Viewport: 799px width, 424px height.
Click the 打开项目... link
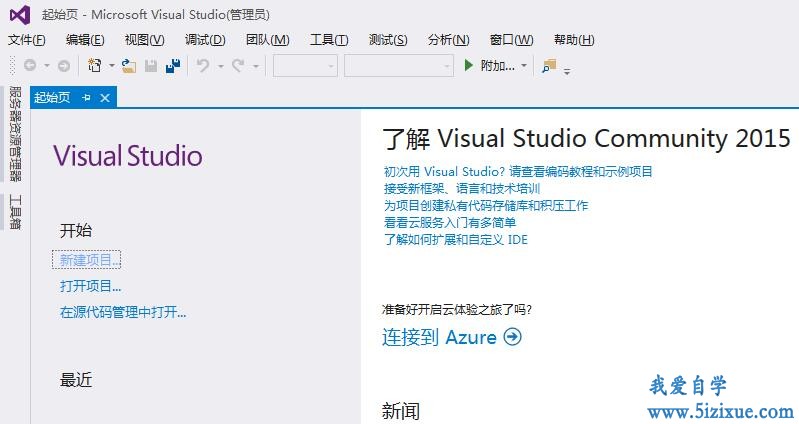(x=91, y=286)
